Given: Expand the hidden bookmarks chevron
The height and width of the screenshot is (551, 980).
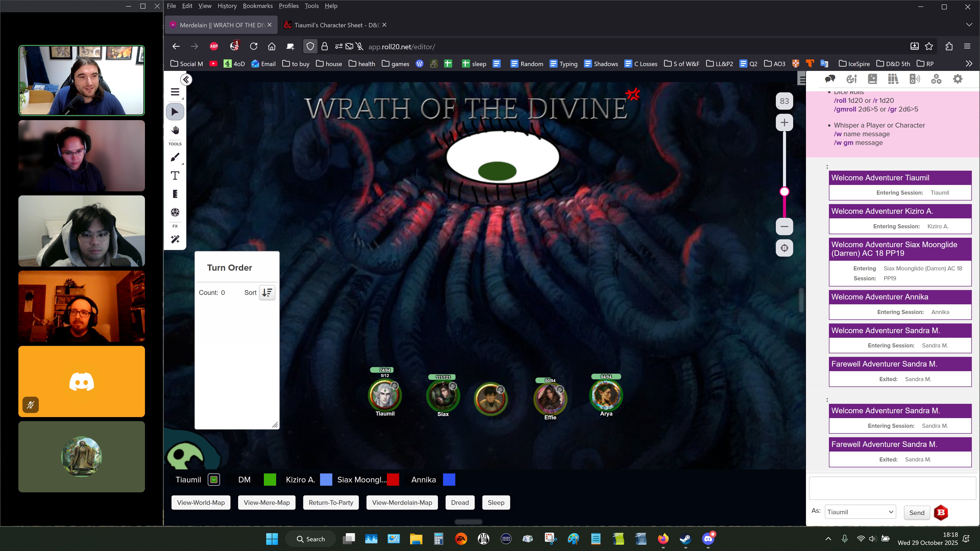Looking at the screenshot, I should 969,64.
